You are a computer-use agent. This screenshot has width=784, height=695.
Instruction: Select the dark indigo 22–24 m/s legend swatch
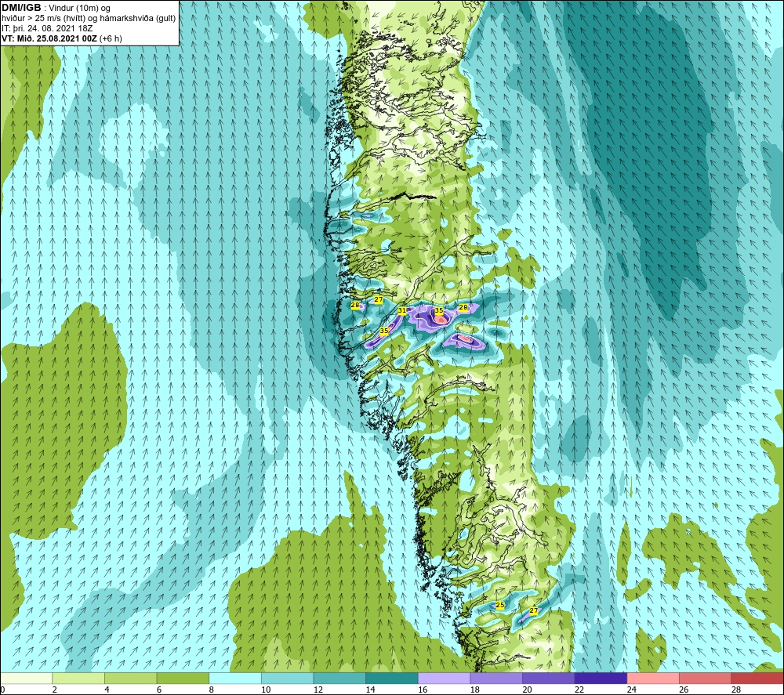(x=601, y=678)
